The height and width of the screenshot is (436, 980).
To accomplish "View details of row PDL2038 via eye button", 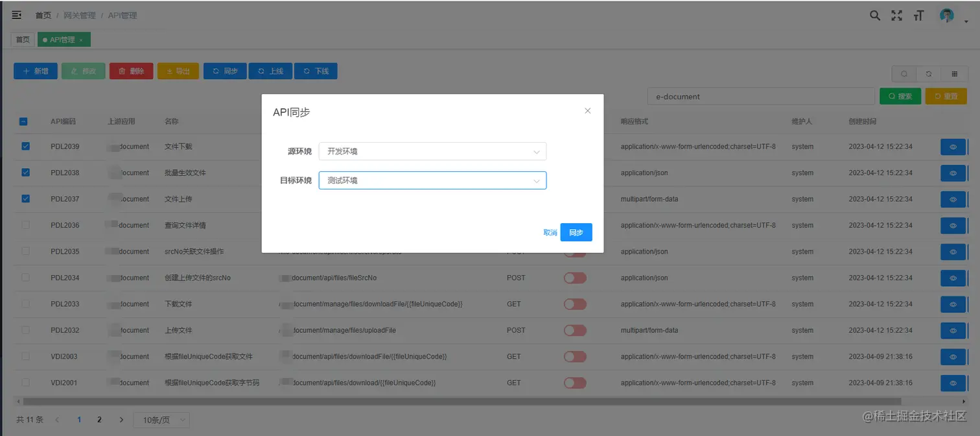I will 953,173.
